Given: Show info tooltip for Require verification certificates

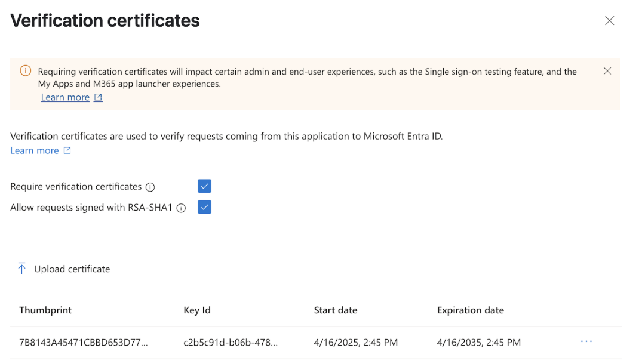Looking at the screenshot, I should tap(150, 187).
